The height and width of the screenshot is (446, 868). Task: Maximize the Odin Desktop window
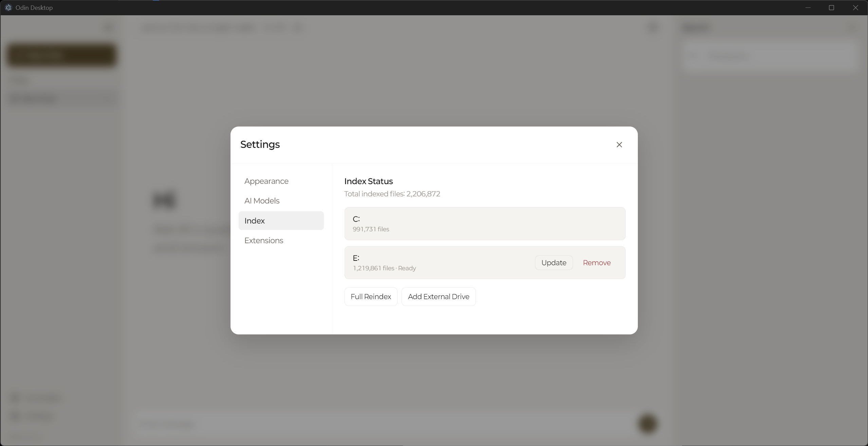[831, 7]
